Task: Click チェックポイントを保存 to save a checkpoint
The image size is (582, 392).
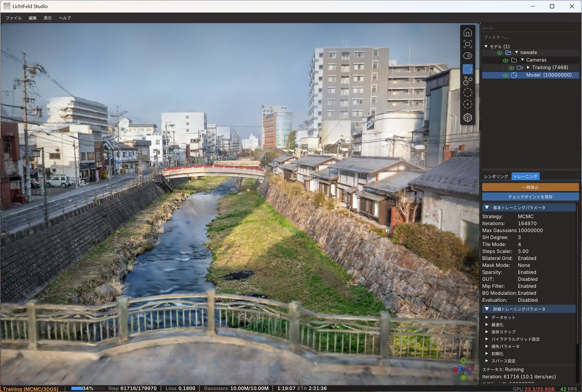Action: coord(530,196)
